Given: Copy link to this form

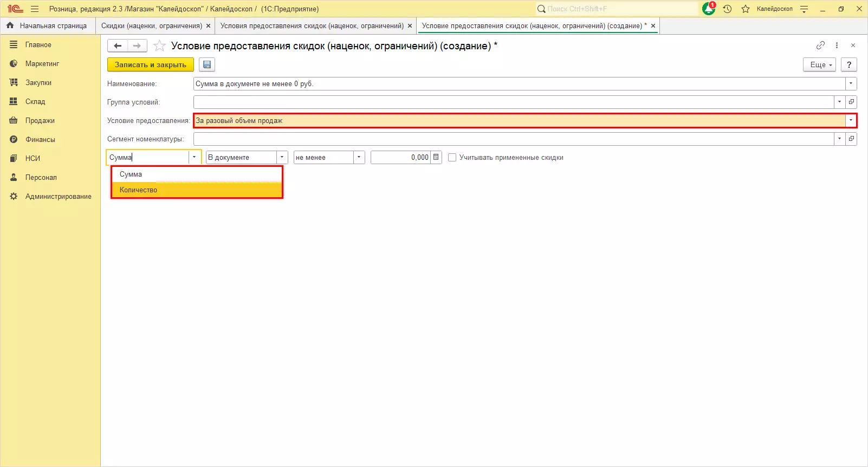Looking at the screenshot, I should [821, 46].
